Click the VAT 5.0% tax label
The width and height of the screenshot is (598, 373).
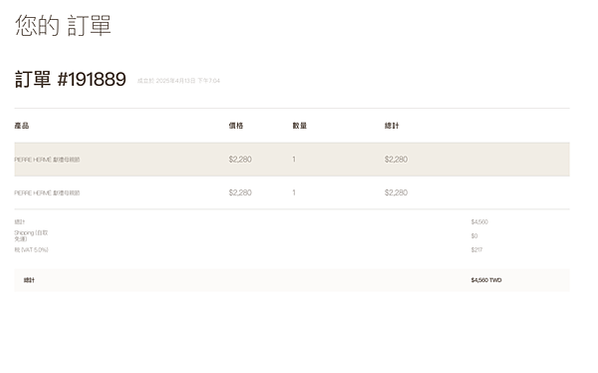pyautogui.click(x=31, y=250)
